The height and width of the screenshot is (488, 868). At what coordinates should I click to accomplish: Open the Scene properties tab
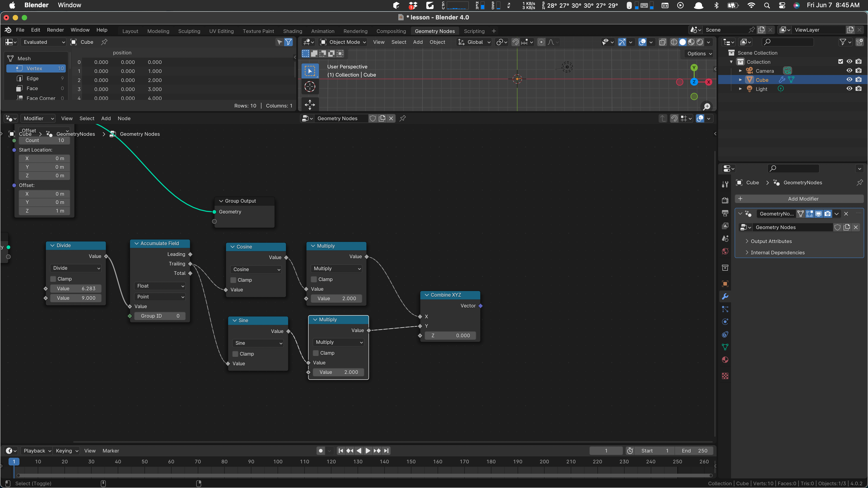click(x=725, y=239)
